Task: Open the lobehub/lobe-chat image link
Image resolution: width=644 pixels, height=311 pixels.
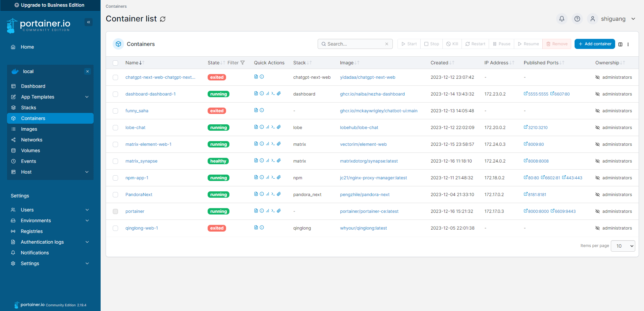Action: [x=359, y=128]
